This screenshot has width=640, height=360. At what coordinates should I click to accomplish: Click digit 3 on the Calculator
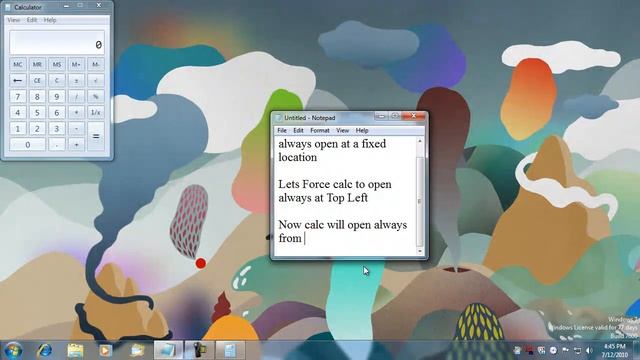pos(57,129)
